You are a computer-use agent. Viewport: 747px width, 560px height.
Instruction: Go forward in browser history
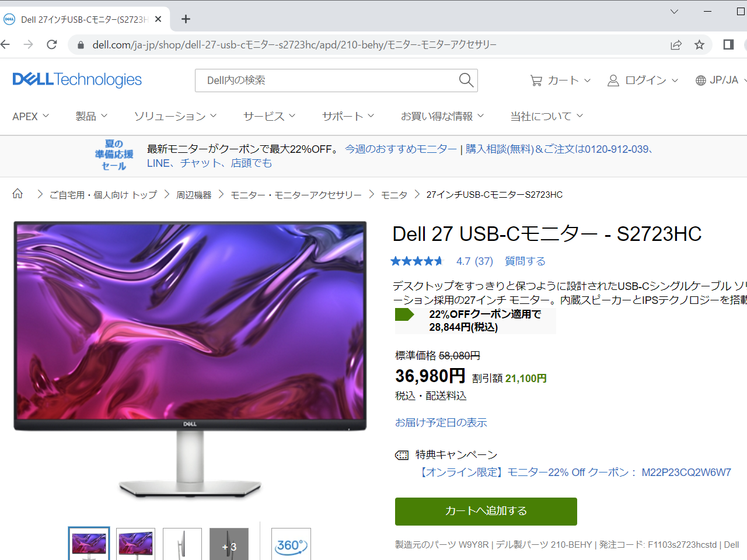[x=28, y=44]
